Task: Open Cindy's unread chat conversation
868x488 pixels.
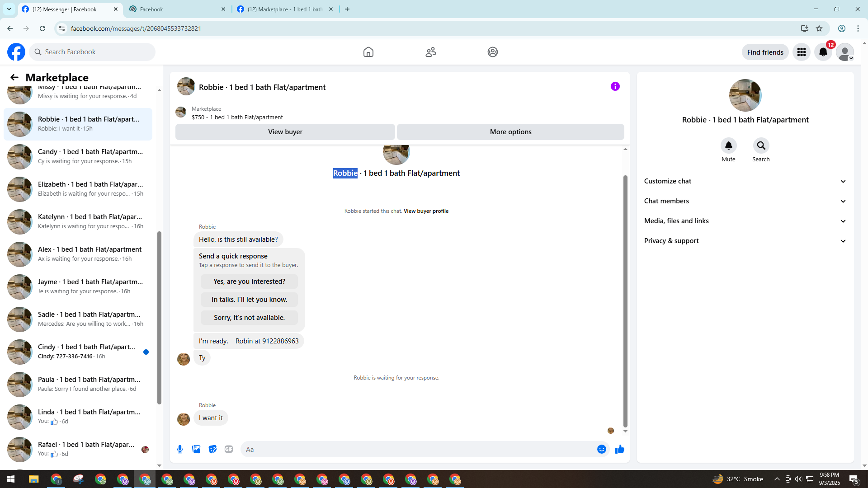Action: click(x=78, y=352)
